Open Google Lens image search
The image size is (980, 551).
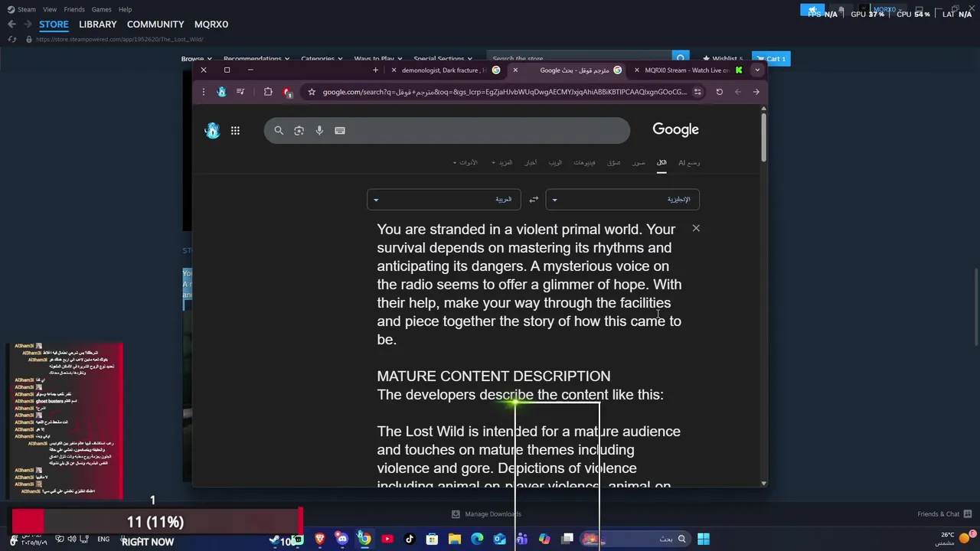click(299, 131)
